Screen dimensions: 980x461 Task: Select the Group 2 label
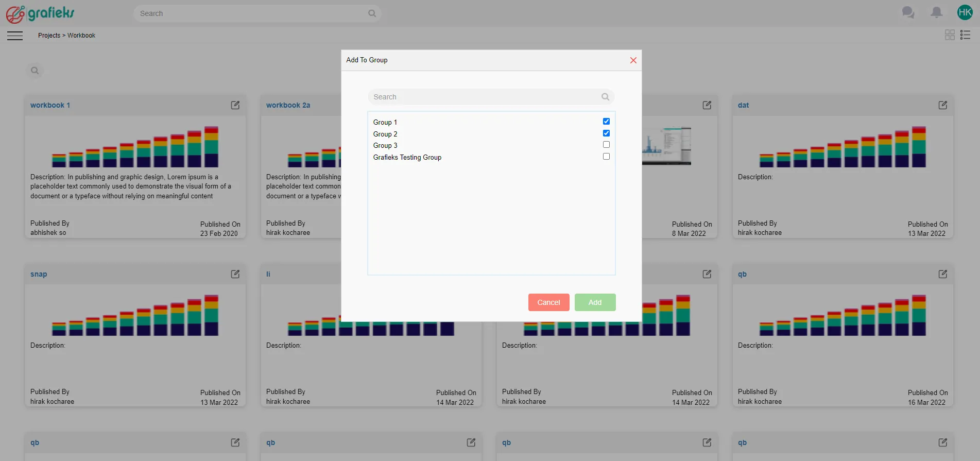tap(385, 134)
